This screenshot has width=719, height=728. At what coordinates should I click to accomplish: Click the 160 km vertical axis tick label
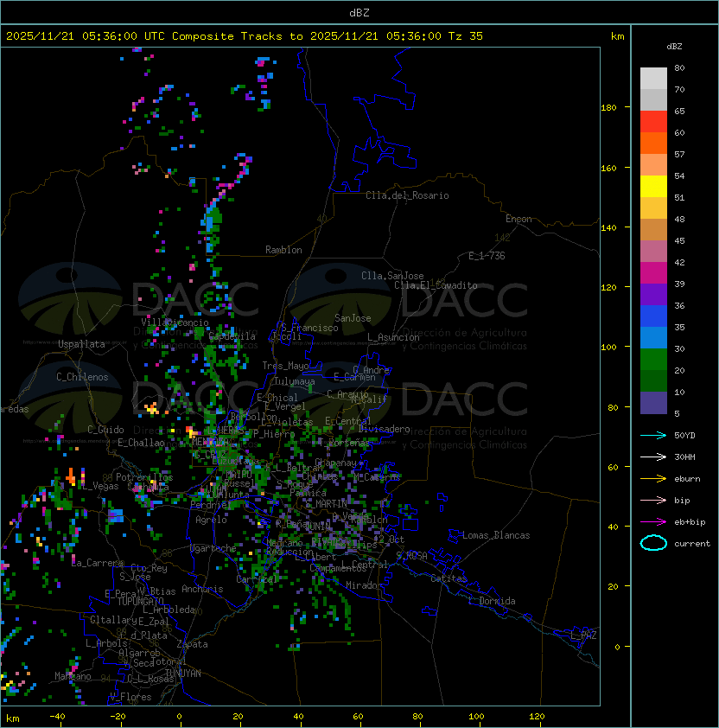click(608, 168)
